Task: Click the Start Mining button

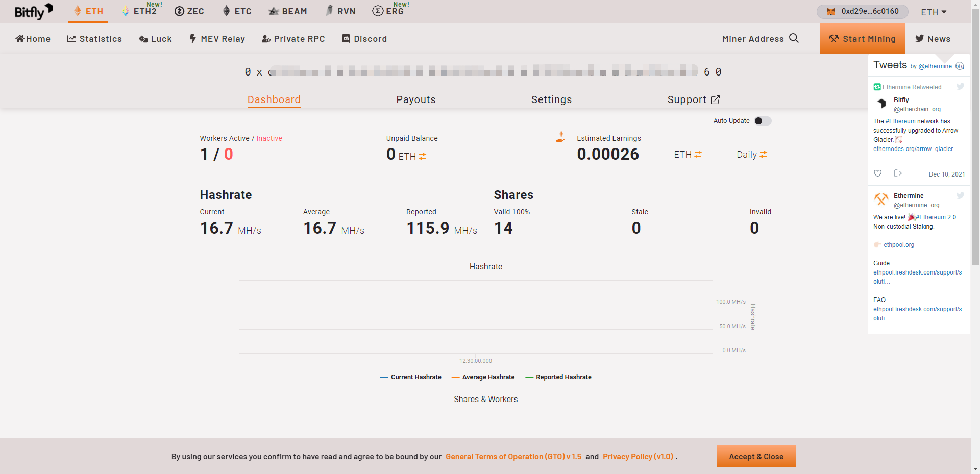Action: coord(863,38)
